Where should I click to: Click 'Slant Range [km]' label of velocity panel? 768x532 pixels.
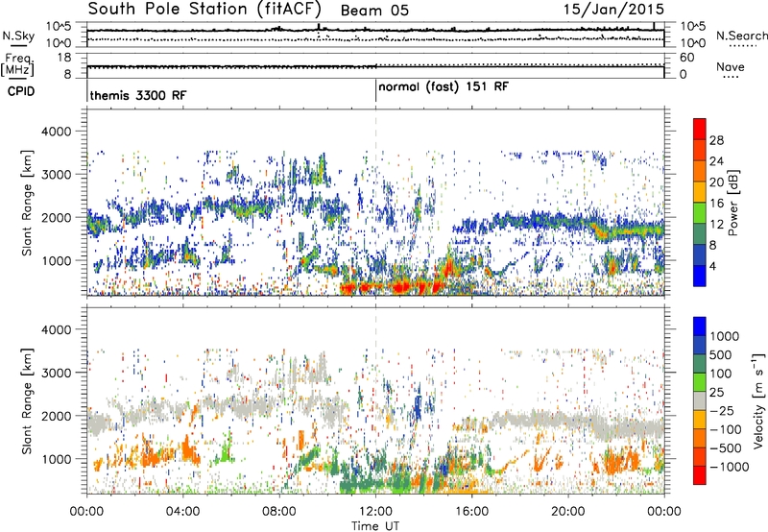coord(27,400)
